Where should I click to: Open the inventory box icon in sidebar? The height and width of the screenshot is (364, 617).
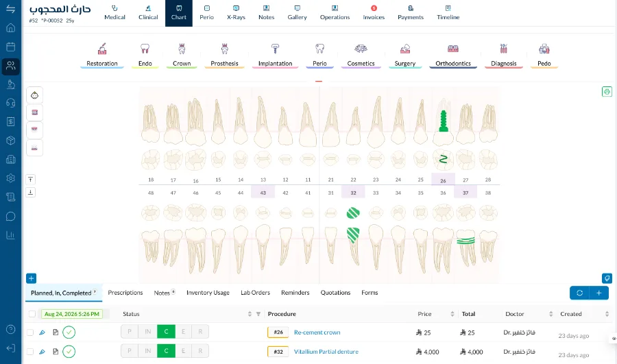click(10, 141)
